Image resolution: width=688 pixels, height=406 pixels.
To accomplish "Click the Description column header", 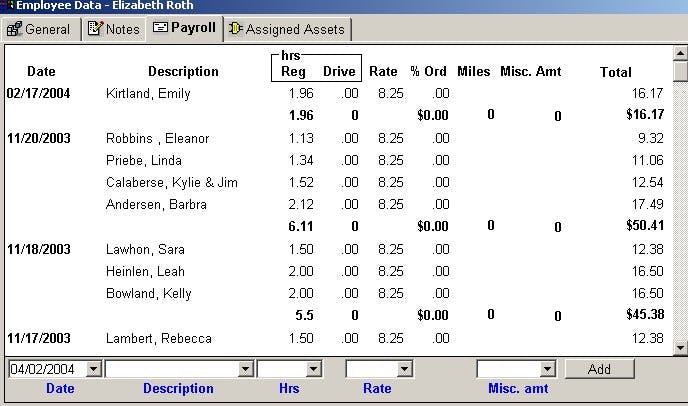I will [183, 72].
